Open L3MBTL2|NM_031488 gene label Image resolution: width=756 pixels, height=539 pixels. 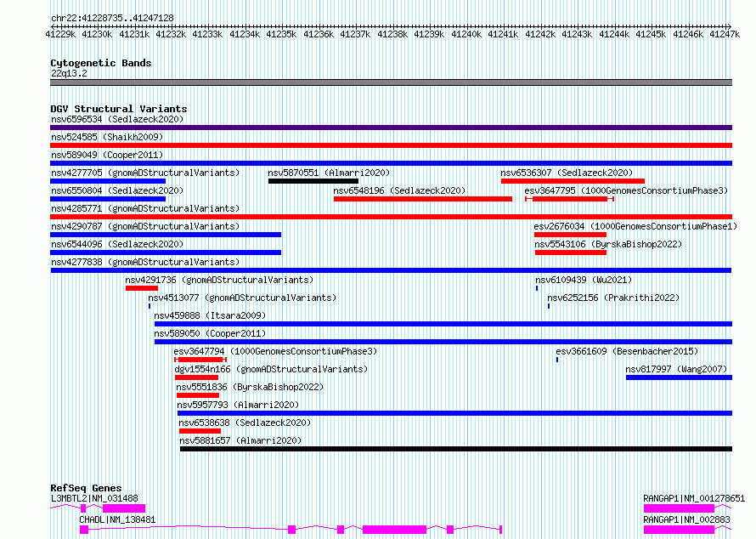[94, 498]
